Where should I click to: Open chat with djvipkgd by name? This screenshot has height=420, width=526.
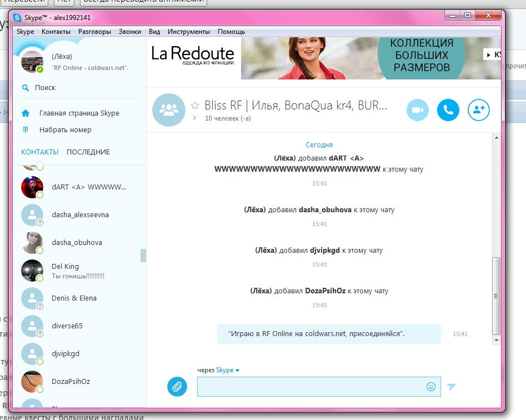(x=66, y=353)
